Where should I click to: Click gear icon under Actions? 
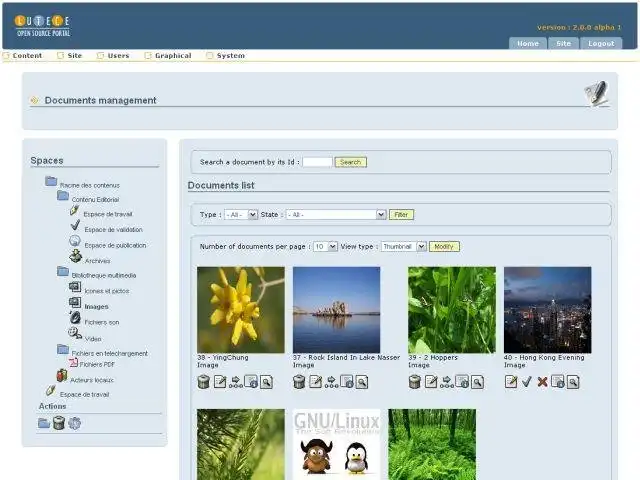[x=75, y=423]
